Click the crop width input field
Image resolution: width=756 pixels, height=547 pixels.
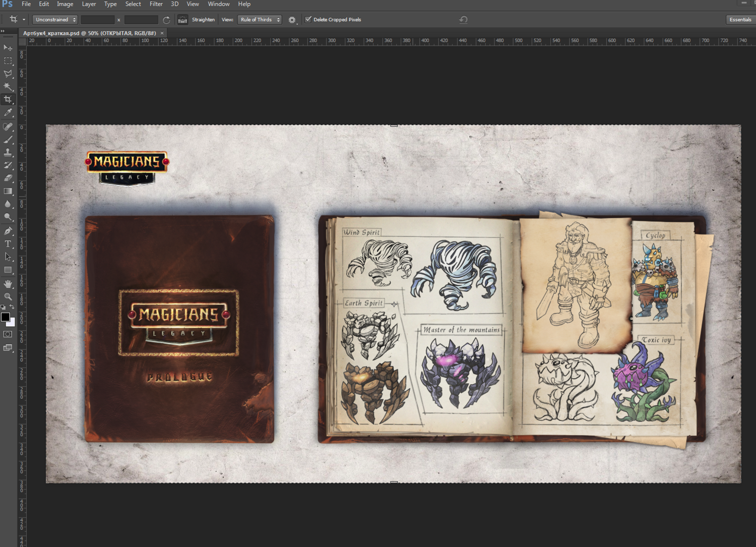[x=98, y=20]
